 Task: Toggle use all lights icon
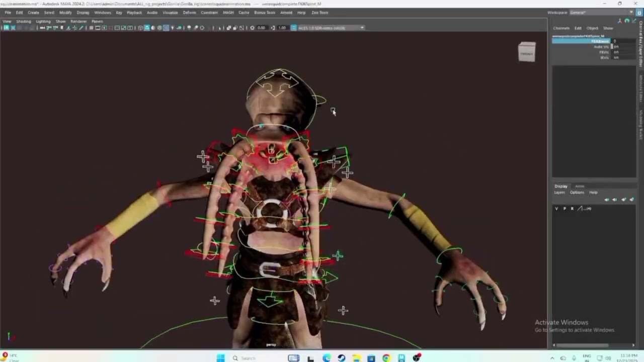pos(173,28)
